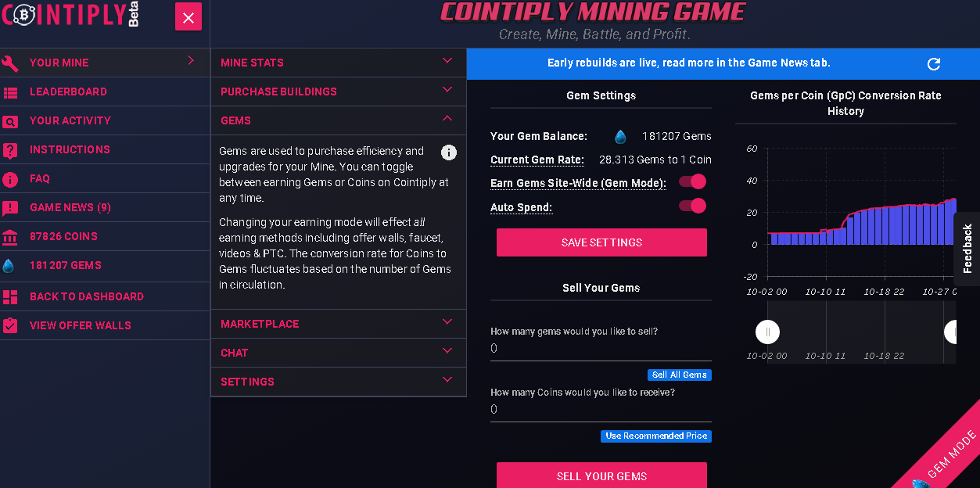Click the bank icon next to Coins

pos(10,237)
